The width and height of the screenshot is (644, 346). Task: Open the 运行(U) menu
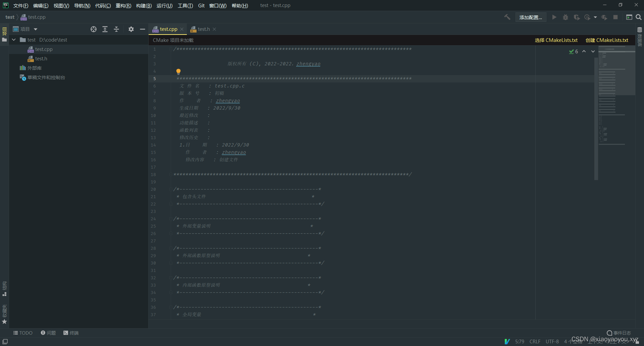coord(164,6)
